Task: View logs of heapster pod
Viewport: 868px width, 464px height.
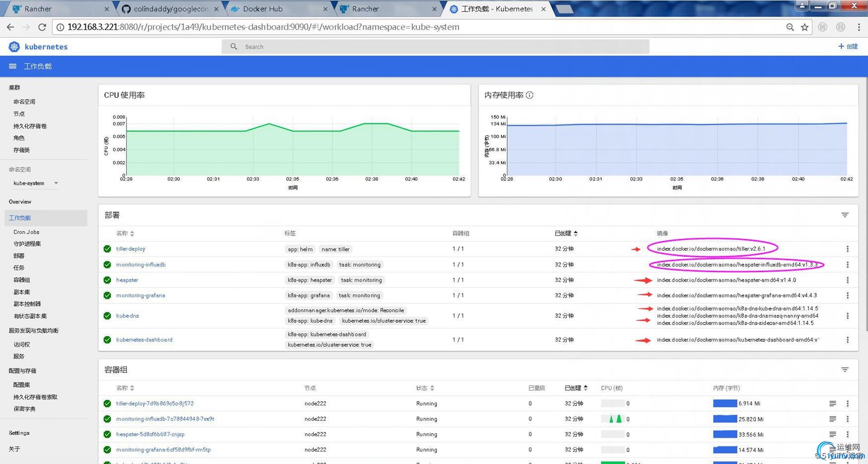Action: (832, 434)
